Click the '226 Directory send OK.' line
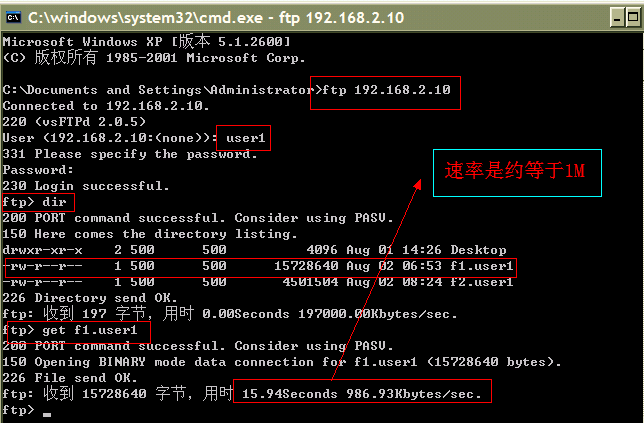 pyautogui.click(x=90, y=298)
